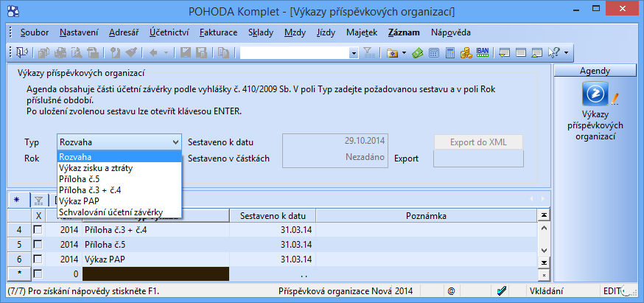Click the X column header

click(38, 216)
